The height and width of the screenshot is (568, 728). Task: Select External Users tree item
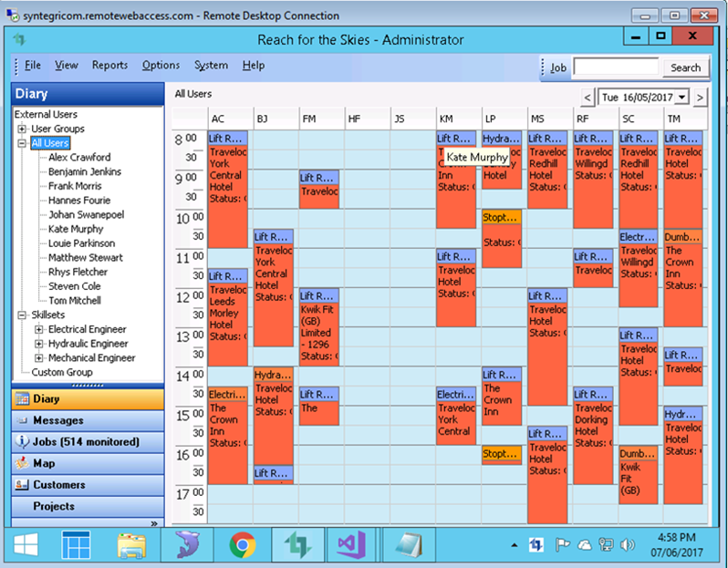click(x=46, y=114)
